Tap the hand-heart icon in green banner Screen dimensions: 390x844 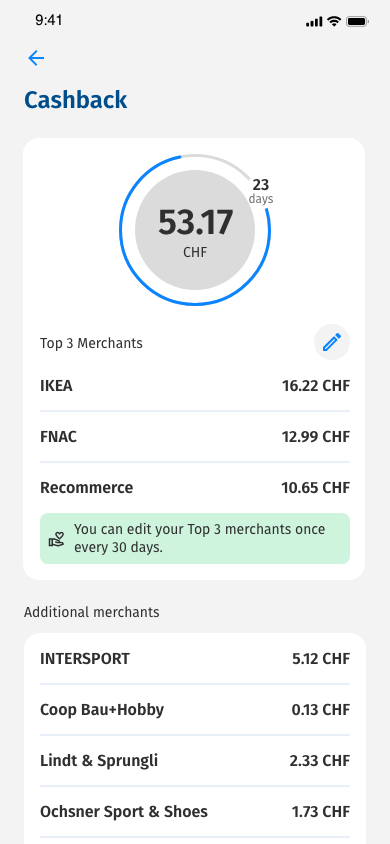(x=56, y=539)
